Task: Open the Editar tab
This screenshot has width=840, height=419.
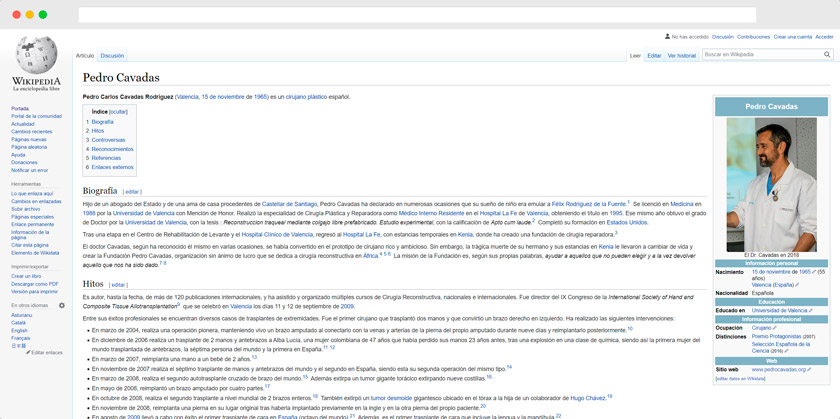Action: [654, 56]
